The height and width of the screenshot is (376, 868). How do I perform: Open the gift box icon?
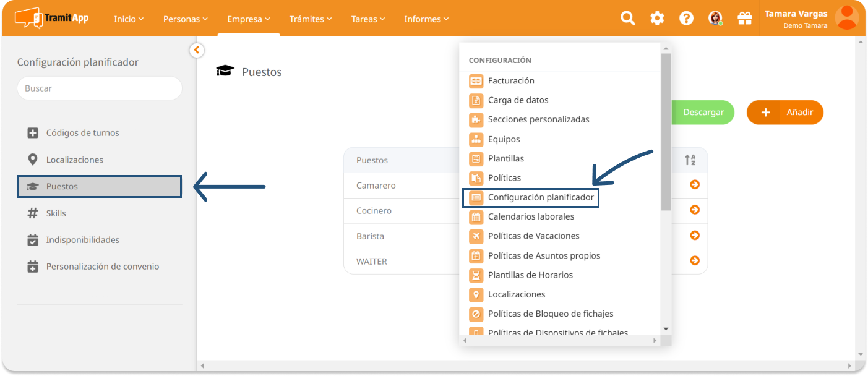point(744,19)
